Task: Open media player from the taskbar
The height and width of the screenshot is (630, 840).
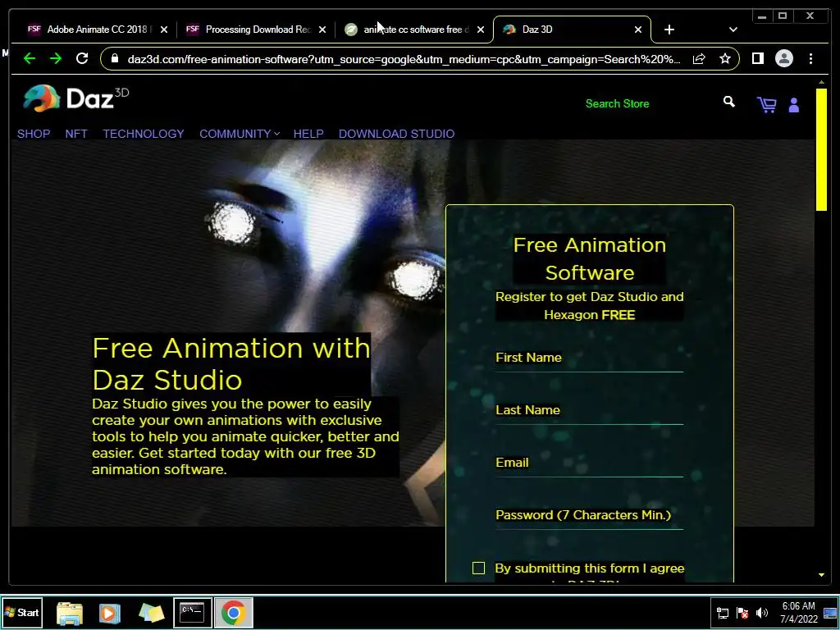Action: pyautogui.click(x=110, y=613)
